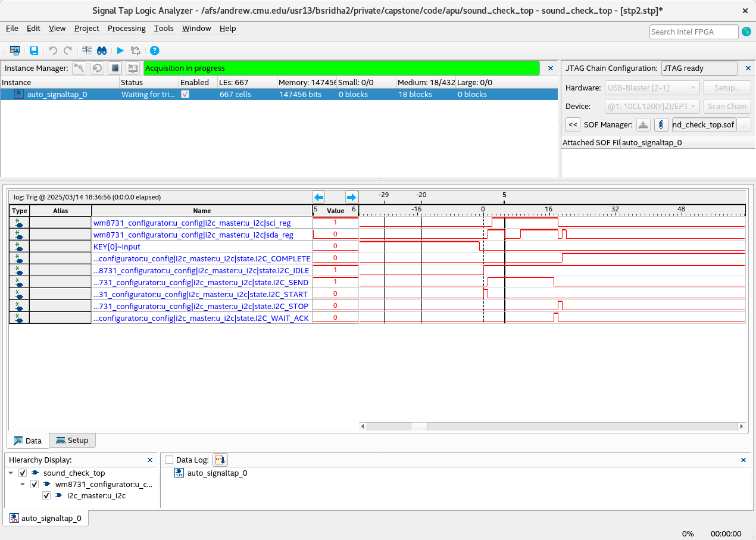Collapse the sound_check_top tree node
Image resolution: width=756 pixels, height=540 pixels.
point(11,473)
